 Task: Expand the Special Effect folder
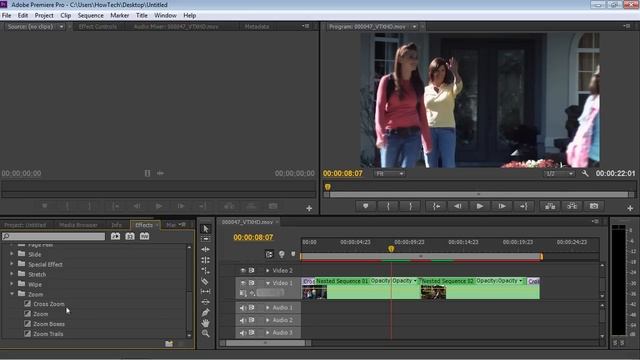(12, 264)
